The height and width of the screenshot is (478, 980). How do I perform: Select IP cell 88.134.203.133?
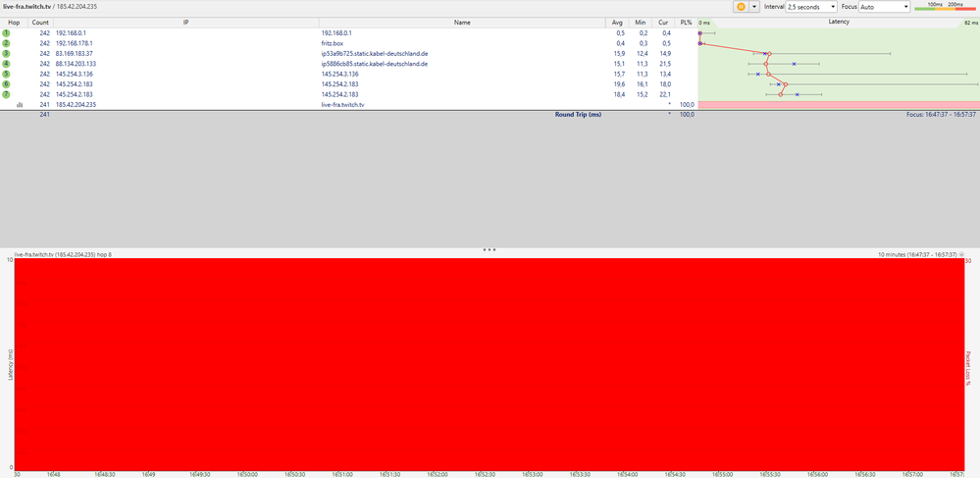pyautogui.click(x=76, y=64)
